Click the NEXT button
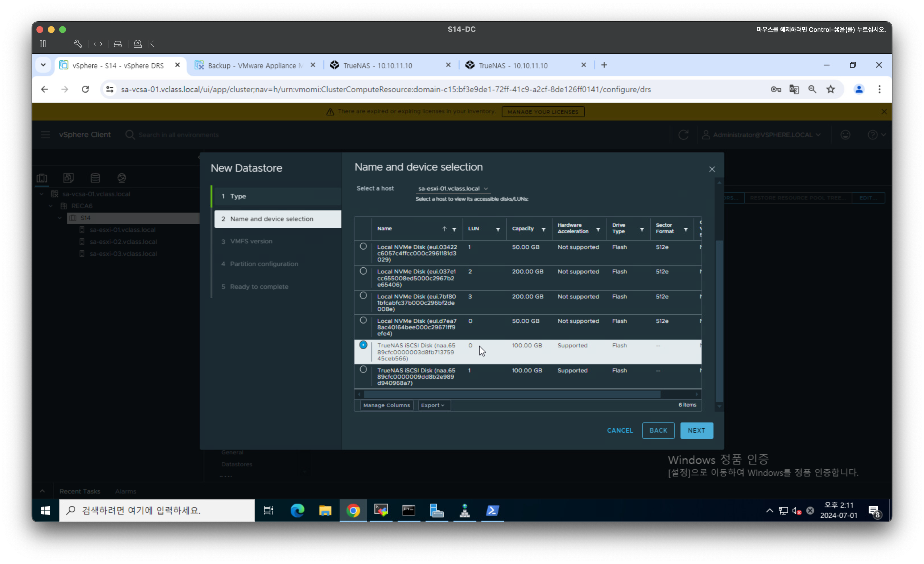Screen dimensions: 924x564 point(696,431)
